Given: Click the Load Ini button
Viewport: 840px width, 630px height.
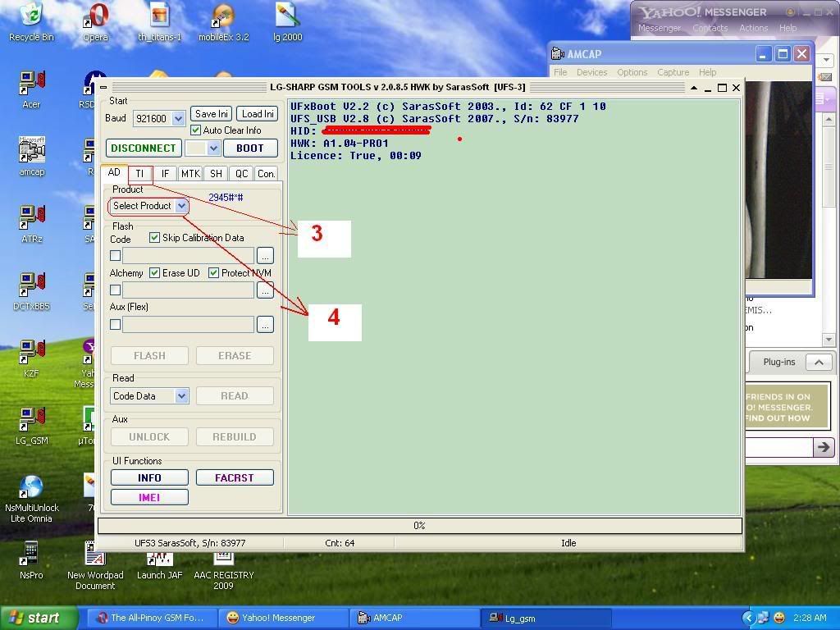Looking at the screenshot, I should tap(258, 113).
